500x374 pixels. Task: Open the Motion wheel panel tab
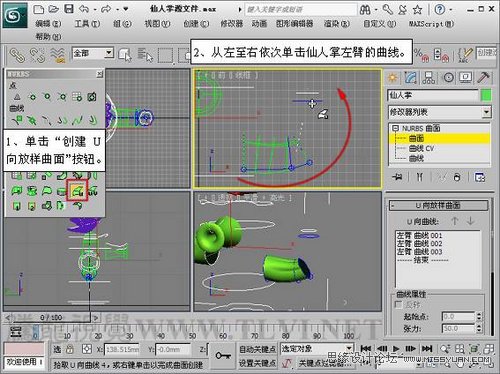[x=448, y=78]
